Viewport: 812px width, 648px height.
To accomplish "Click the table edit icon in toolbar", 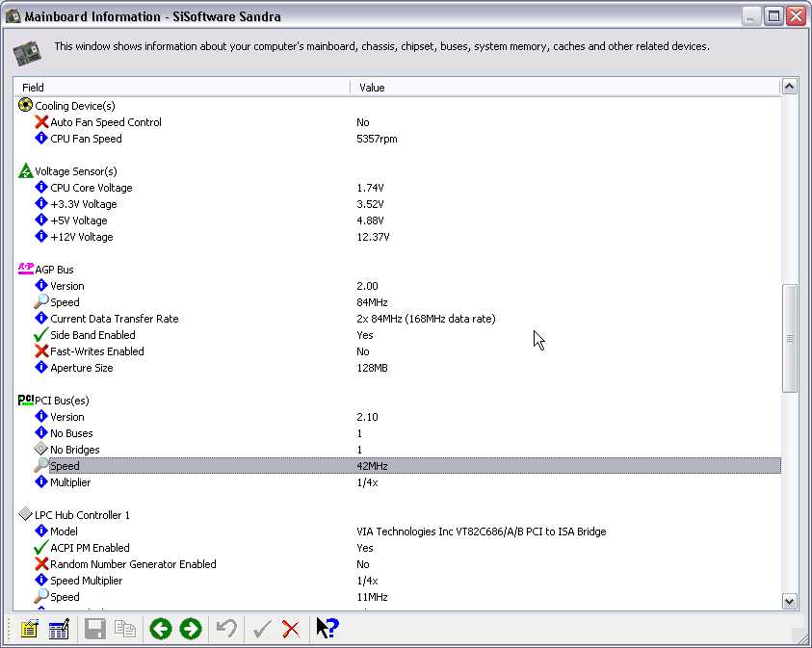I will pyautogui.click(x=59, y=629).
